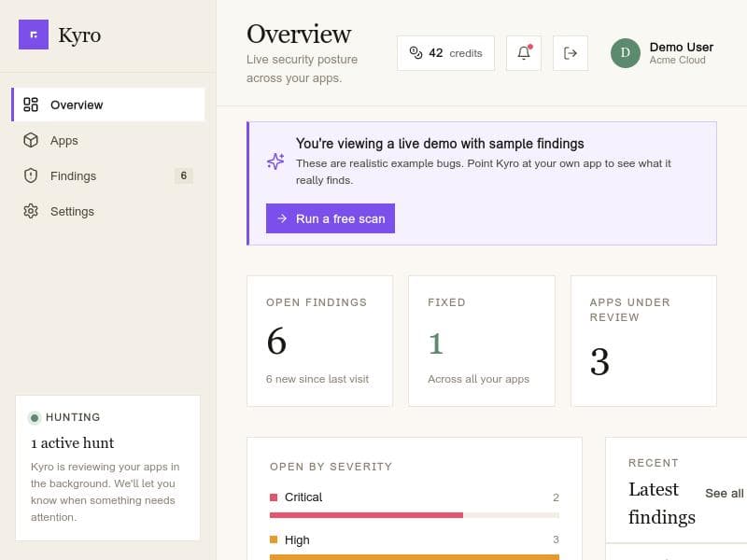Open Settings in the sidebar

[x=108, y=211]
